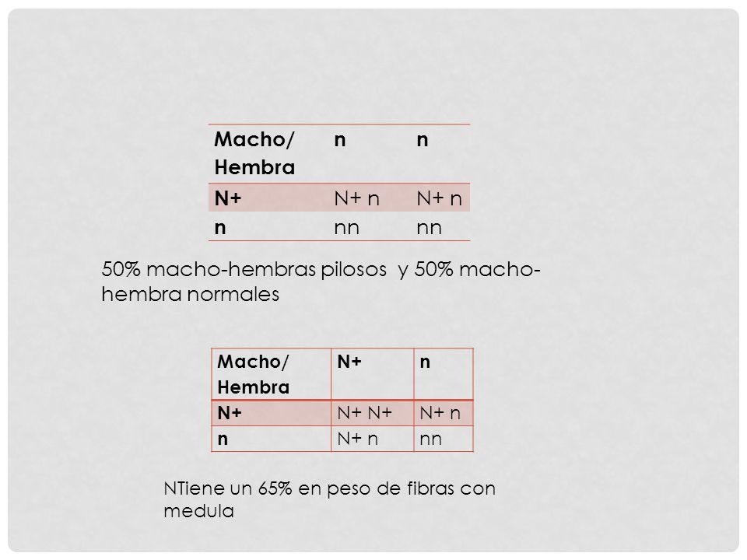The image size is (747, 560).
Task: Select 'N+ n' cell in bottom table's last row
Action: [373, 439]
